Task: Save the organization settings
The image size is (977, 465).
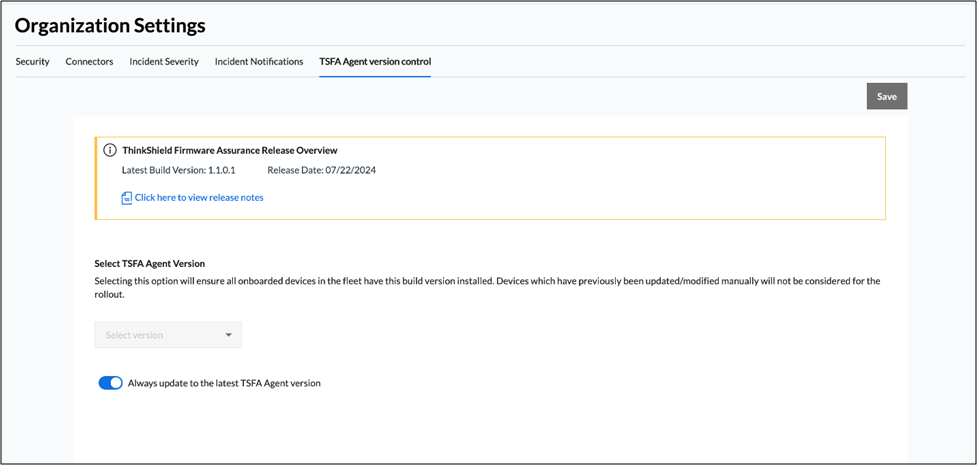Action: (x=887, y=96)
